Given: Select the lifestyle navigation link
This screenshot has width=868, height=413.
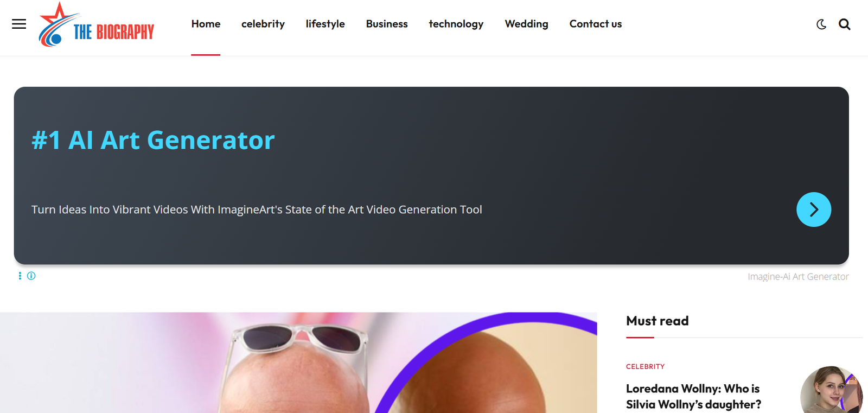Looking at the screenshot, I should tap(325, 24).
